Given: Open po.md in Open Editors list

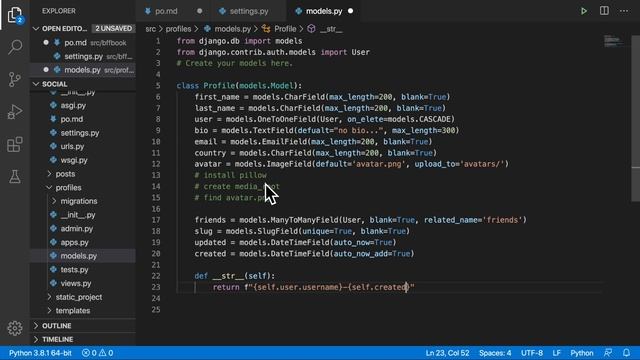Looking at the screenshot, I should coord(83,42).
